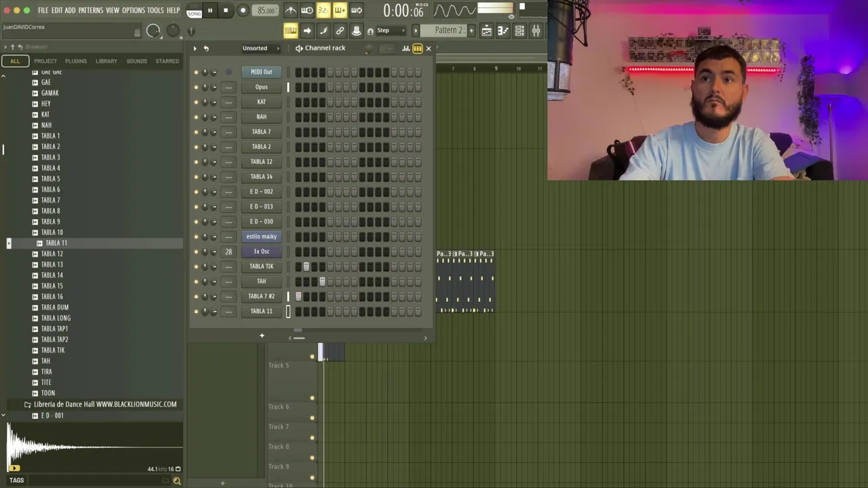Open the PATTERNS menu

tap(90, 10)
